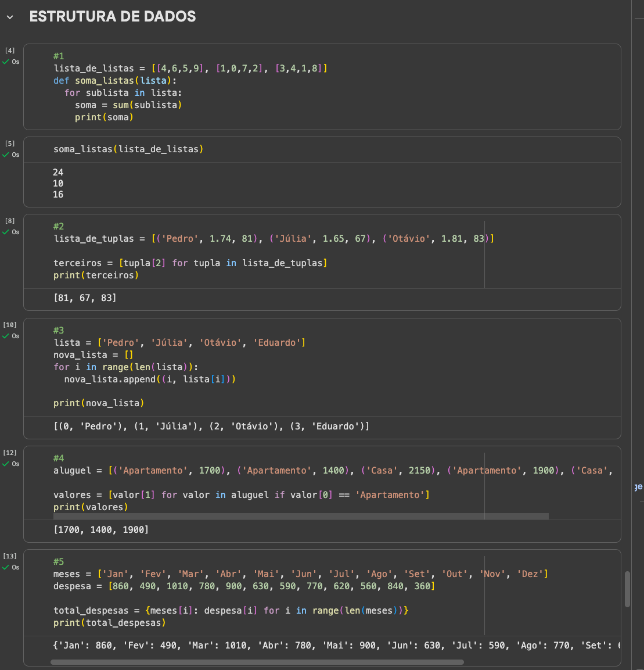Click the output showing [81, 67, 83]

tap(85, 298)
